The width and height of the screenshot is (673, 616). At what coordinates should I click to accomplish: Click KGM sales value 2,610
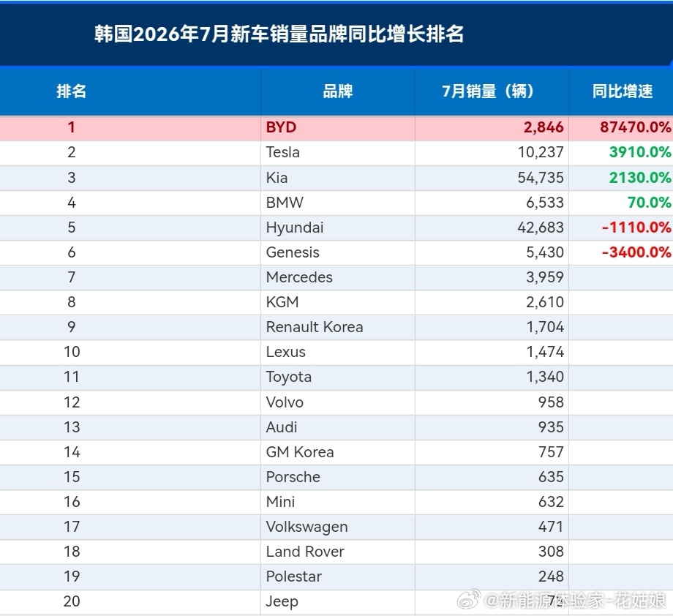pyautogui.click(x=545, y=302)
